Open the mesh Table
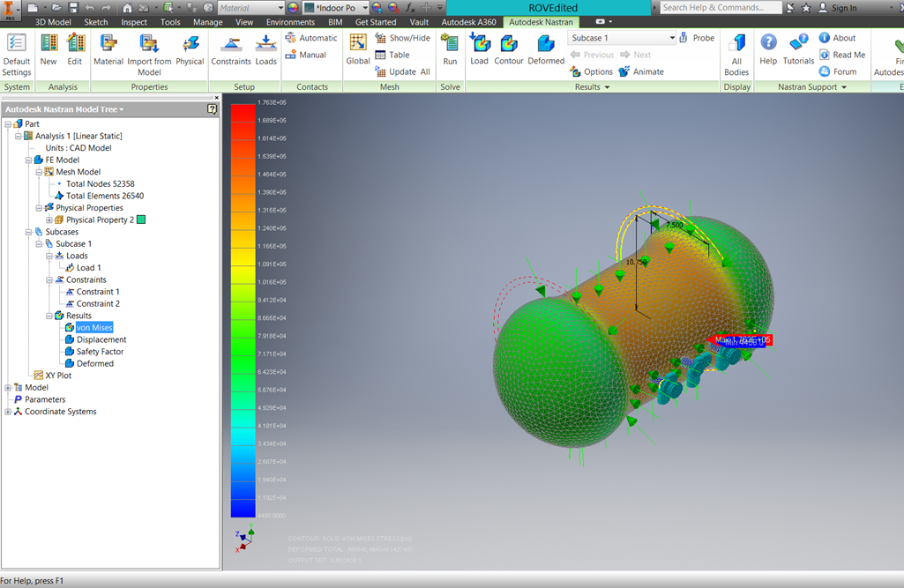This screenshot has width=904, height=588. click(392, 55)
